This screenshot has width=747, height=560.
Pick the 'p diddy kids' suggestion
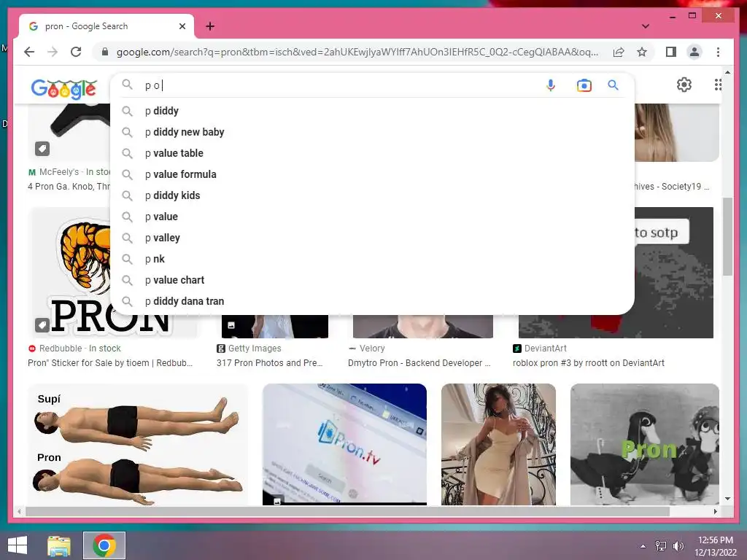pyautogui.click(x=371, y=195)
